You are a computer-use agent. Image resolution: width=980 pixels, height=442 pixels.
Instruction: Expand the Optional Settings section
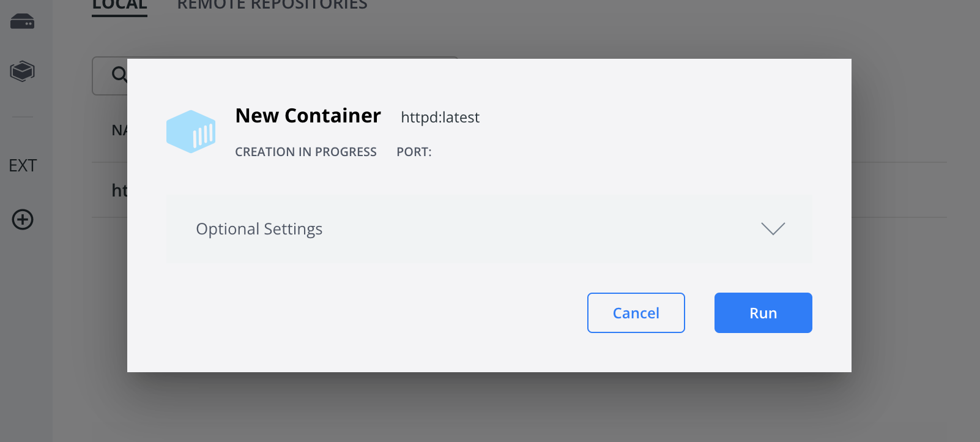[488, 229]
